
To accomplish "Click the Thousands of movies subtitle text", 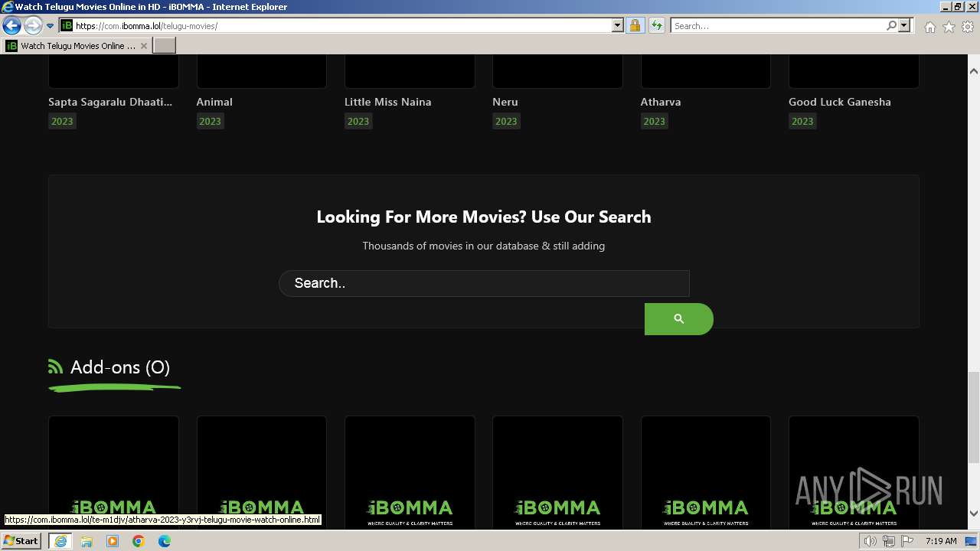I will pyautogui.click(x=484, y=246).
